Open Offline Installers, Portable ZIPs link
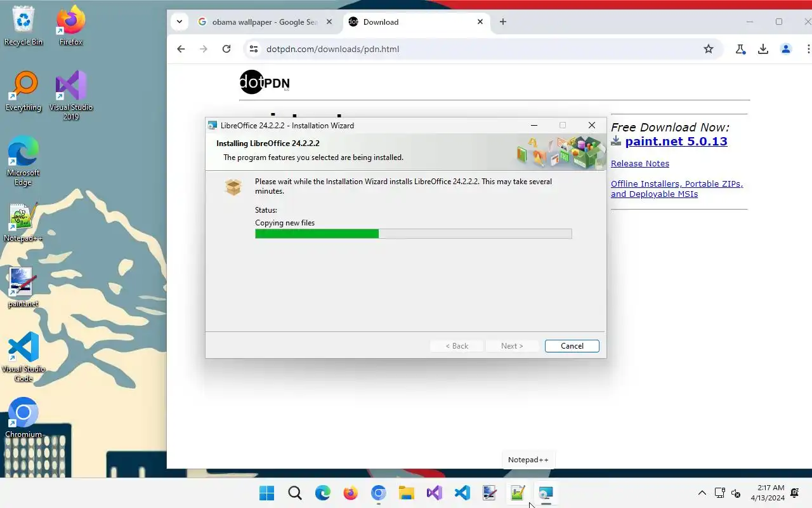Viewport: 812px width, 508px height. pos(677,189)
